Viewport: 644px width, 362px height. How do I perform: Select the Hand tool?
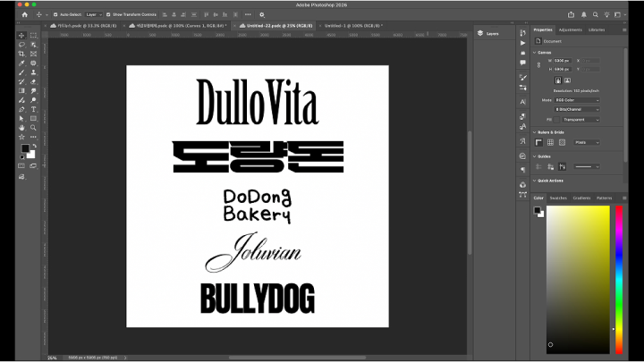tap(21, 128)
